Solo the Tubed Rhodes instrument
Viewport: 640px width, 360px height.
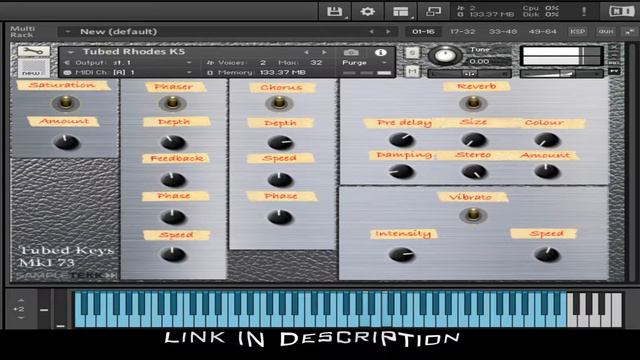(x=412, y=53)
